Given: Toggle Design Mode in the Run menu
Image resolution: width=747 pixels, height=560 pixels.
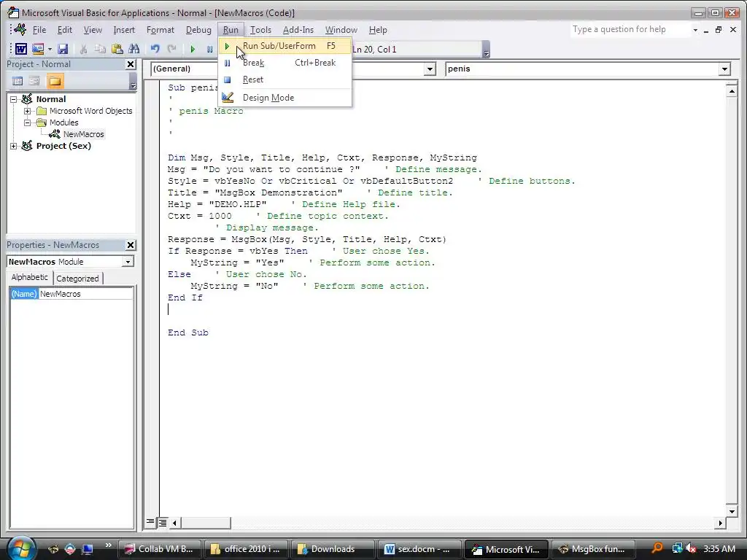Looking at the screenshot, I should point(285,98).
